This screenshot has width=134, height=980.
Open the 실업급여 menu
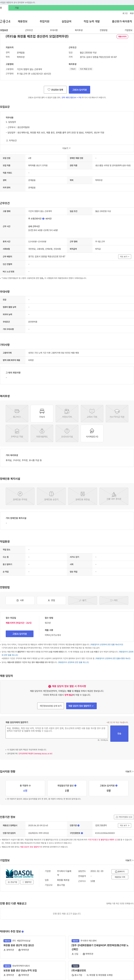click(66, 21)
